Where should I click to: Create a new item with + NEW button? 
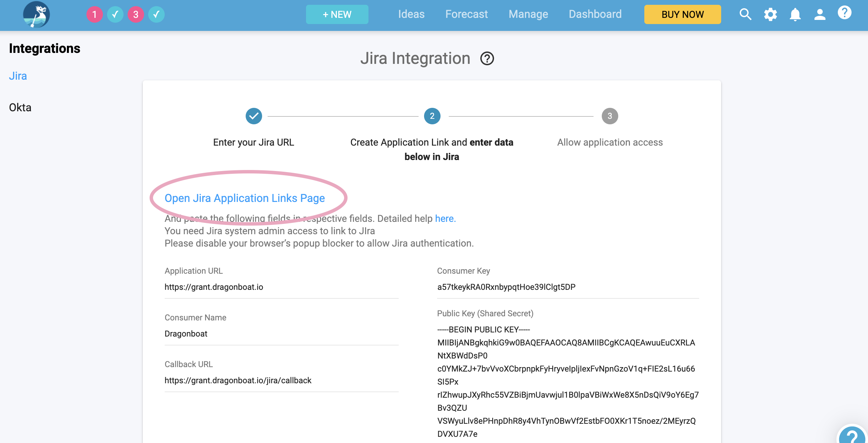[337, 14]
